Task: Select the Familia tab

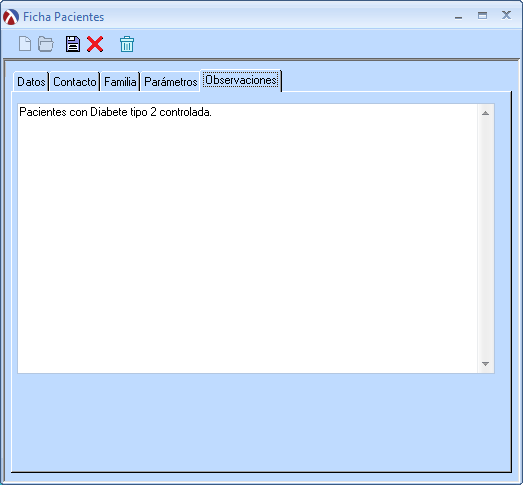Action: point(120,82)
